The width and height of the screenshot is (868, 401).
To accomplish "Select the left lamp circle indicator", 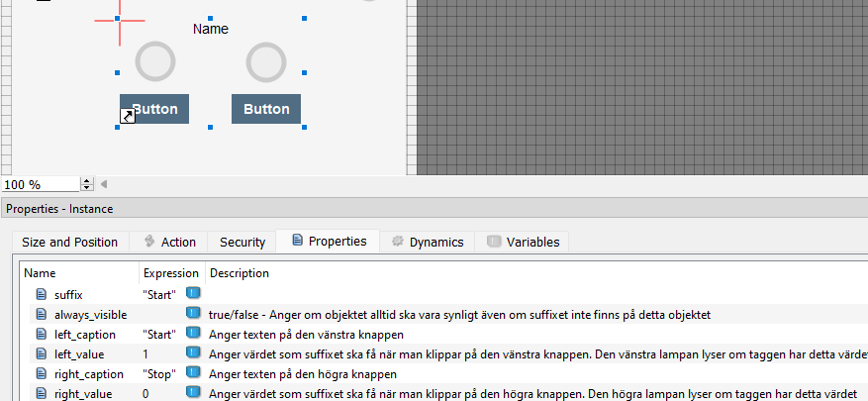I will 154,61.
